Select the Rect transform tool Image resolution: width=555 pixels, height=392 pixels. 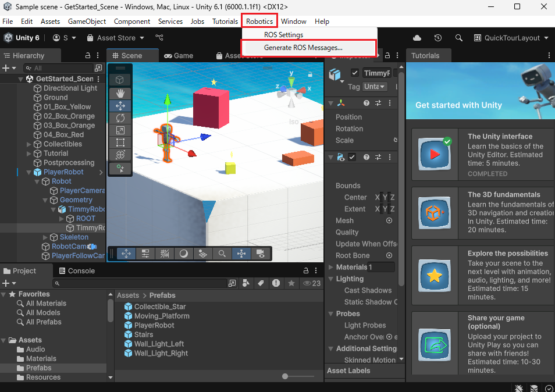pos(120,142)
